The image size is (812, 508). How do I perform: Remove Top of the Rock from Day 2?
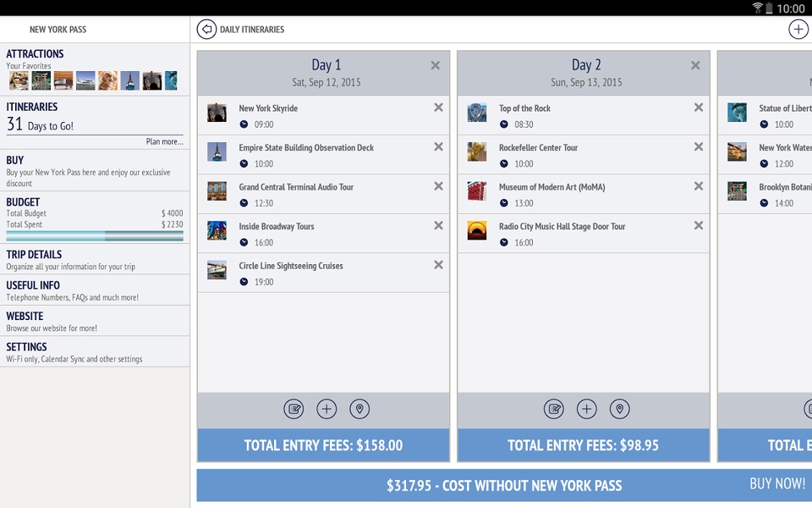(699, 108)
